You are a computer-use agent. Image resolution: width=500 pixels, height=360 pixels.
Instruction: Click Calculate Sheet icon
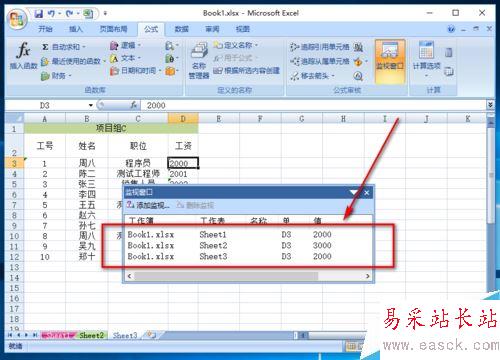449,71
